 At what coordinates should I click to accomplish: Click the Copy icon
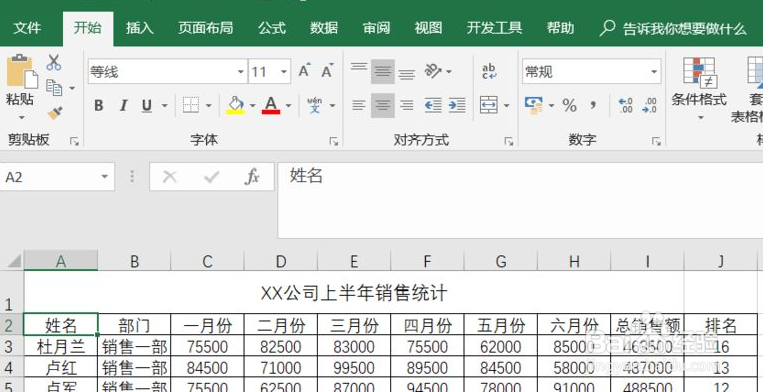tap(54, 88)
